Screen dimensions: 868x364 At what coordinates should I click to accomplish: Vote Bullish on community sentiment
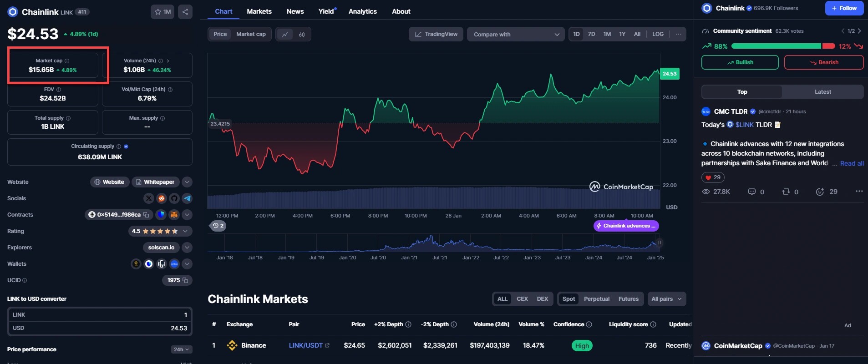point(740,62)
